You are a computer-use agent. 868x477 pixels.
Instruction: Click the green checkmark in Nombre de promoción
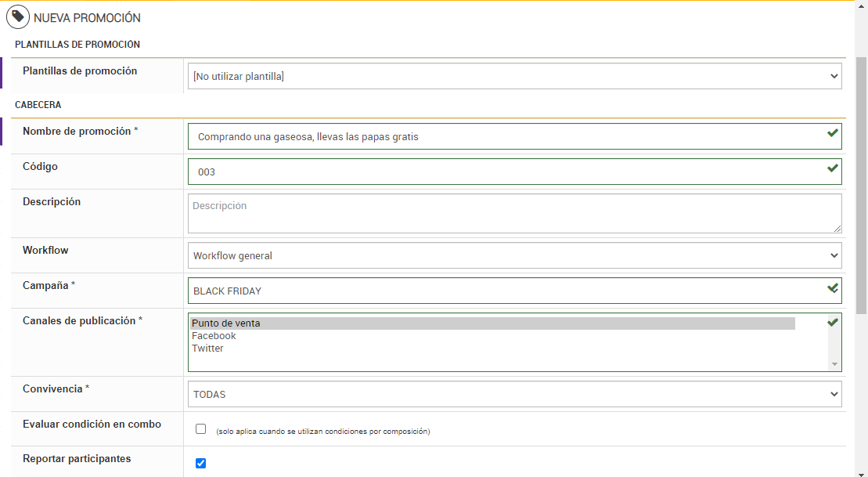(x=833, y=133)
